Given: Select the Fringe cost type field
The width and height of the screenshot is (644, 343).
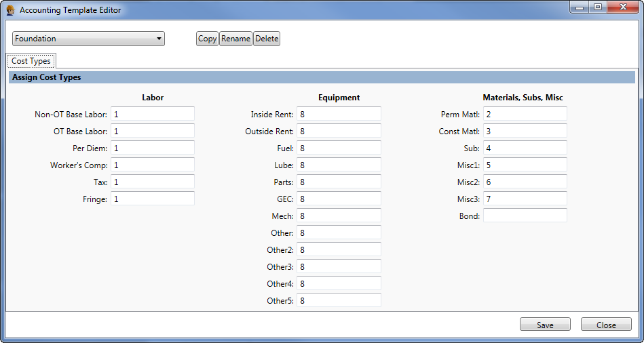Looking at the screenshot, I should (153, 199).
